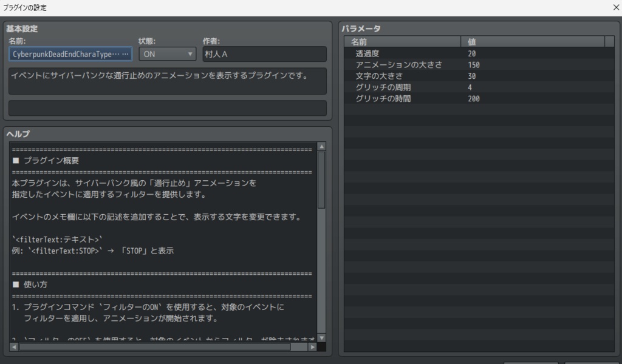The width and height of the screenshot is (622, 364).
Task: Click the 名前 column header in parameters
Action: pyautogui.click(x=401, y=41)
